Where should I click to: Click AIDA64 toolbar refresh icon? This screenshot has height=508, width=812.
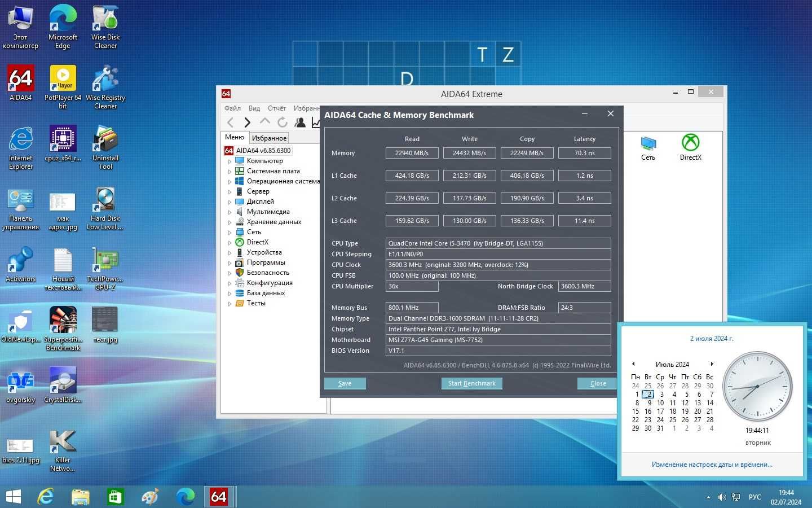pyautogui.click(x=282, y=122)
